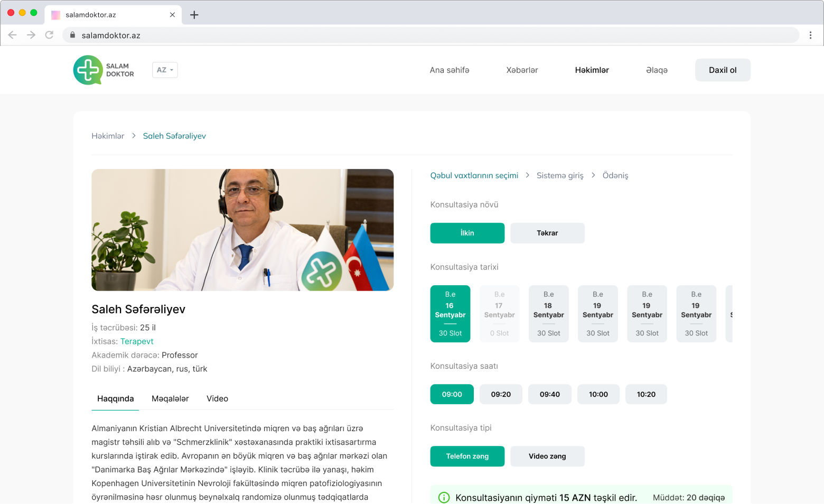Choose Video zəng consultation option
Viewport: 824px width, 504px height.
click(x=547, y=456)
